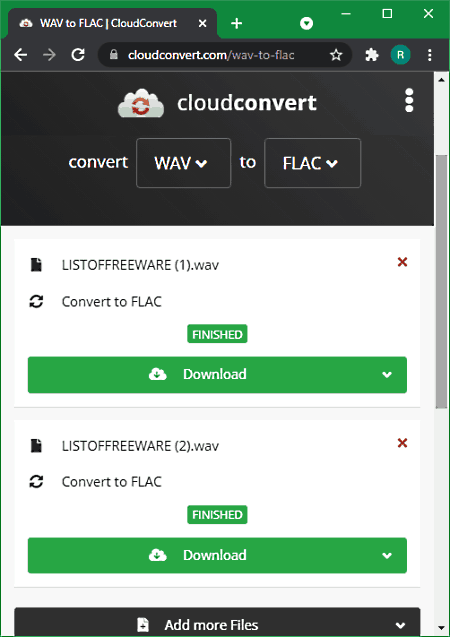Reload the CloudConvert page

click(78, 55)
